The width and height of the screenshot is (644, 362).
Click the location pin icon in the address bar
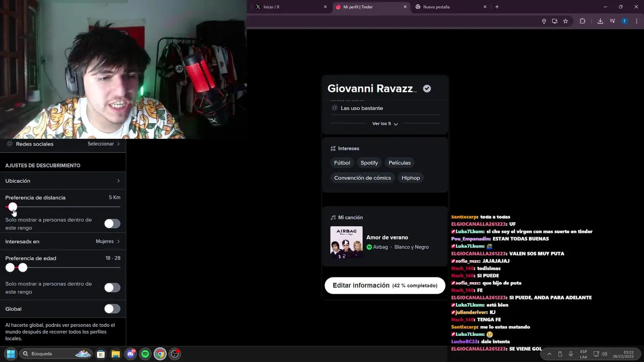[x=544, y=21]
